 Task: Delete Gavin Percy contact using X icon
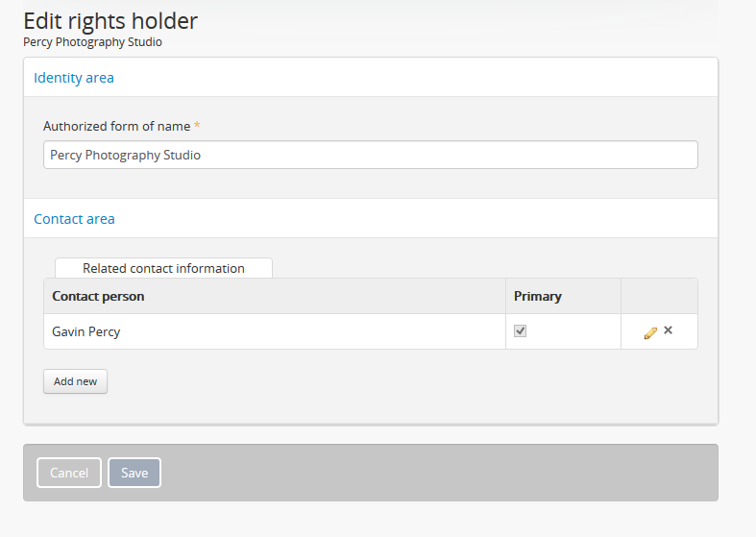tap(669, 330)
